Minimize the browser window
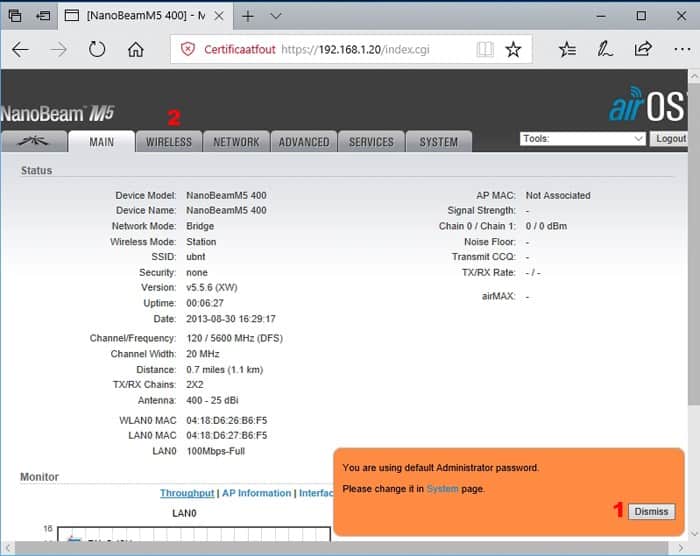 pyautogui.click(x=601, y=17)
